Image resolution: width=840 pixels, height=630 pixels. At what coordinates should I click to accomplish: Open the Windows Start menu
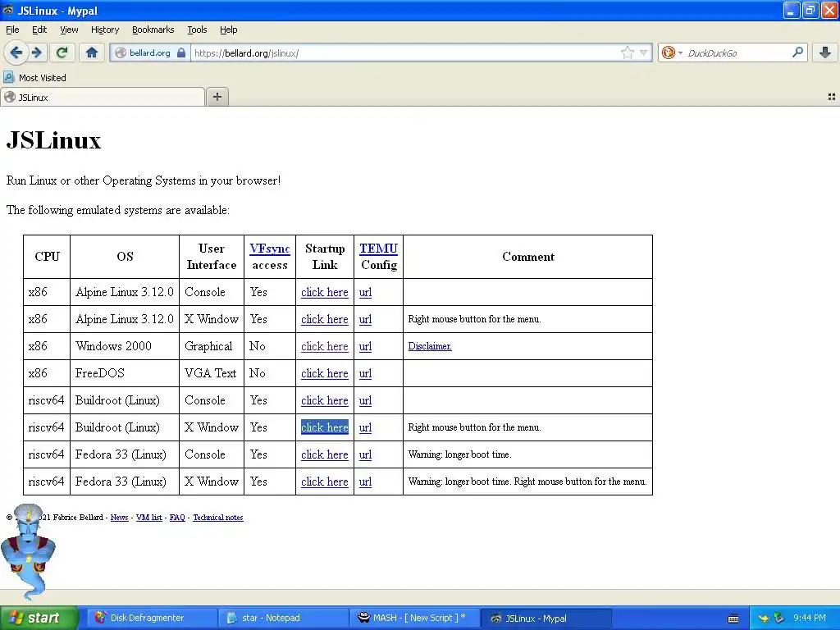[x=39, y=619]
